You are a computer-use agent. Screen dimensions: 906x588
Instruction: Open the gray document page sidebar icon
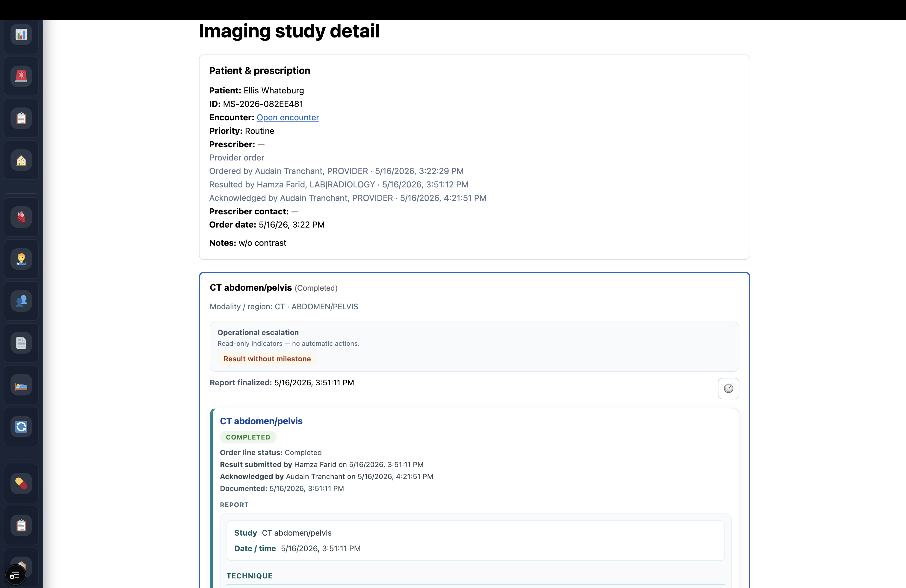21,343
